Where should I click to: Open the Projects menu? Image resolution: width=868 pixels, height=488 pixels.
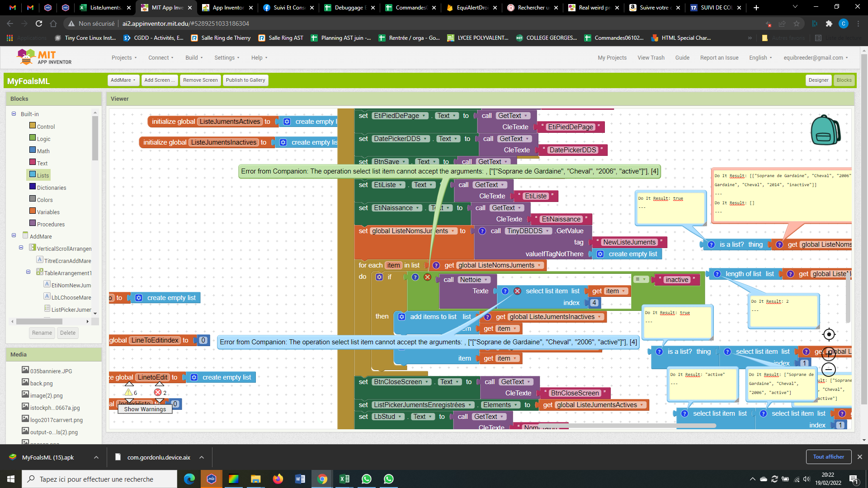pos(124,57)
